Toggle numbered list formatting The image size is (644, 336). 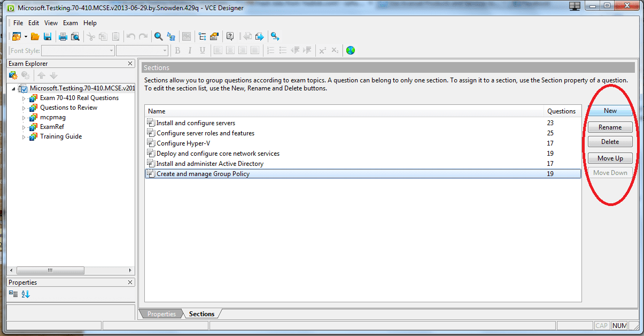coord(270,50)
